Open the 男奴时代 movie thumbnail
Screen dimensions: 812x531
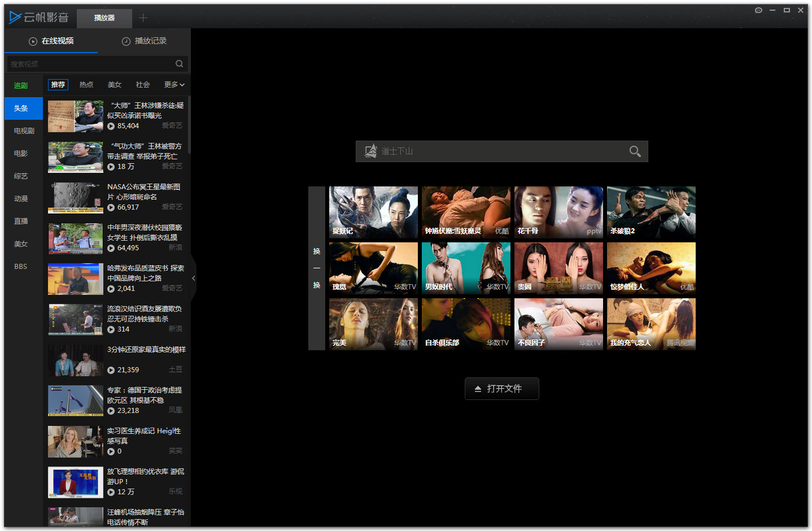pyautogui.click(x=466, y=268)
